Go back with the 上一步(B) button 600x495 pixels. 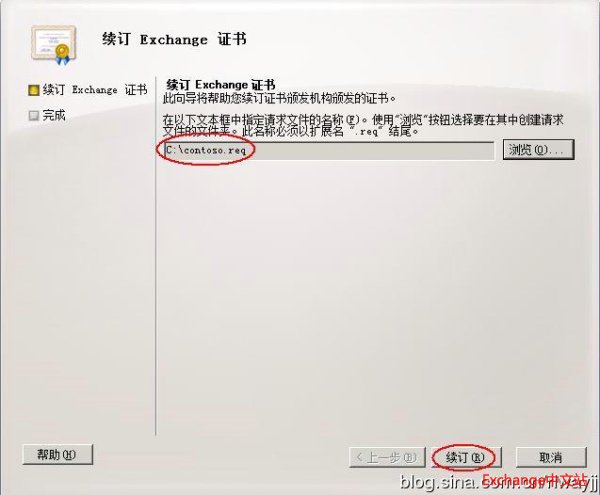pos(387,457)
